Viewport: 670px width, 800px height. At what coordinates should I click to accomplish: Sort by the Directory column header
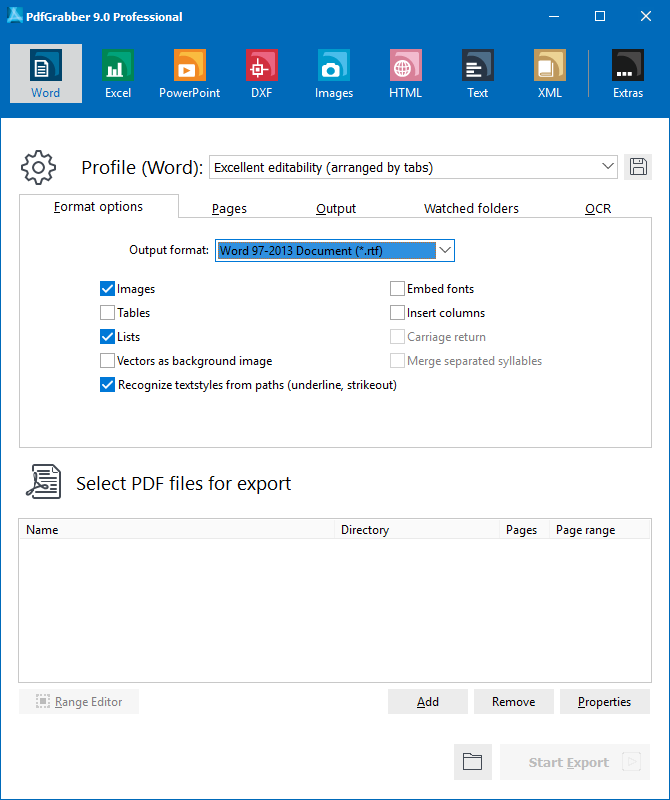pyautogui.click(x=417, y=530)
